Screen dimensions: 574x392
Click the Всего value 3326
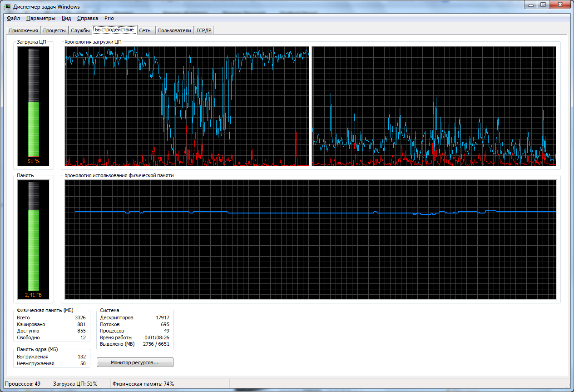pos(80,318)
